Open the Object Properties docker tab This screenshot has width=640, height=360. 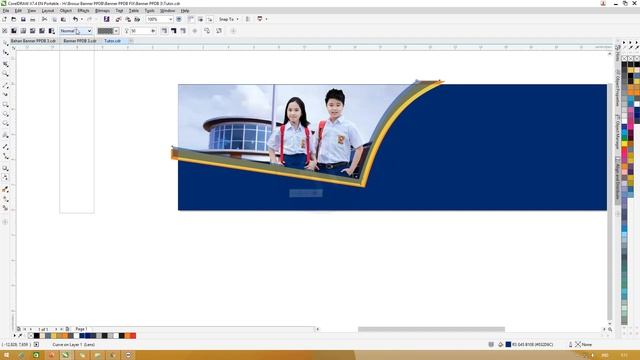pos(618,88)
